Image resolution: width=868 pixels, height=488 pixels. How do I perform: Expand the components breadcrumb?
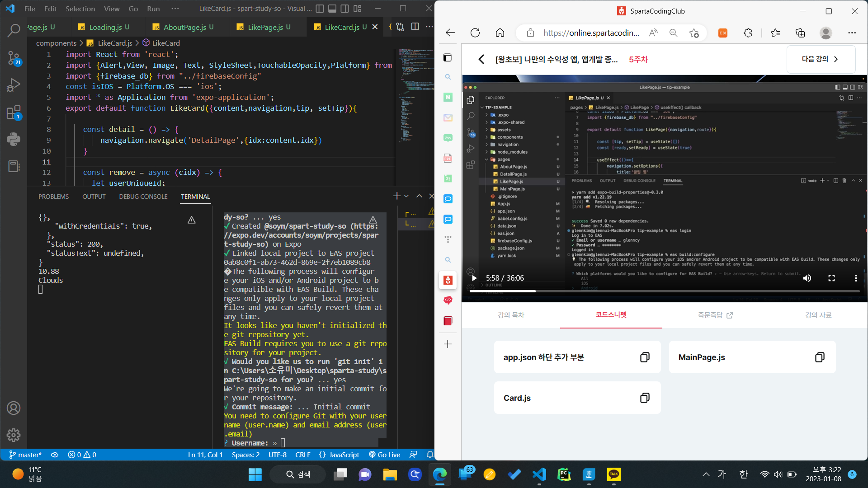[x=56, y=43]
